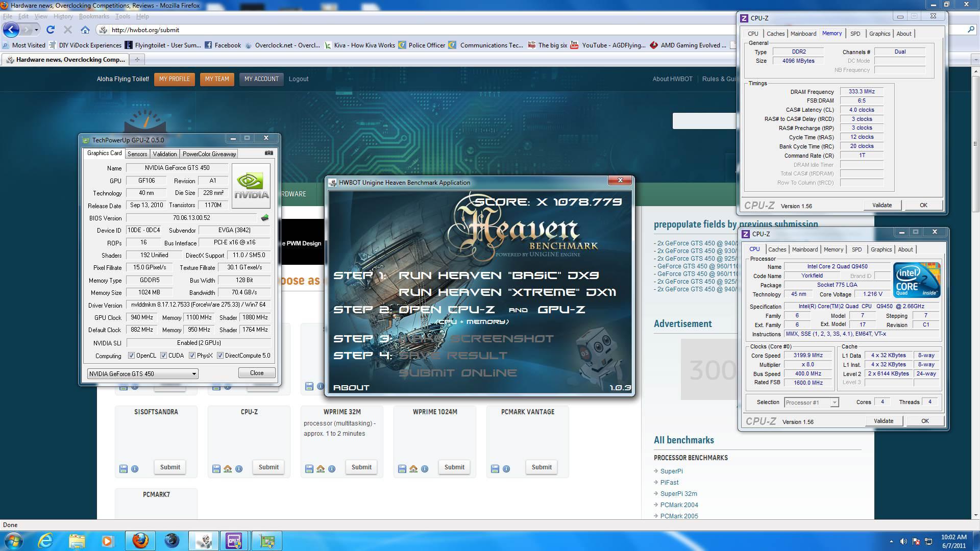Toggle the OpenCL checkbox in GPU-Z
The width and height of the screenshot is (980, 551).
tap(131, 356)
